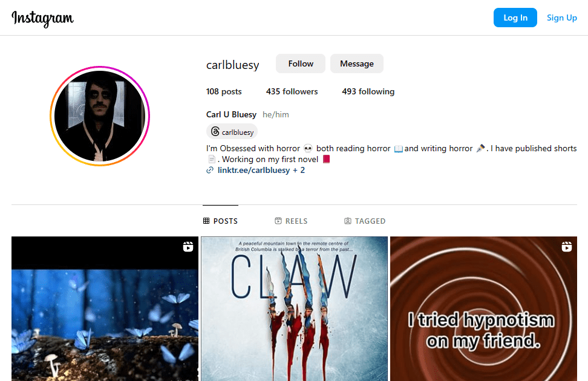Open the Sign Up link
The width and height of the screenshot is (588, 381).
(562, 18)
